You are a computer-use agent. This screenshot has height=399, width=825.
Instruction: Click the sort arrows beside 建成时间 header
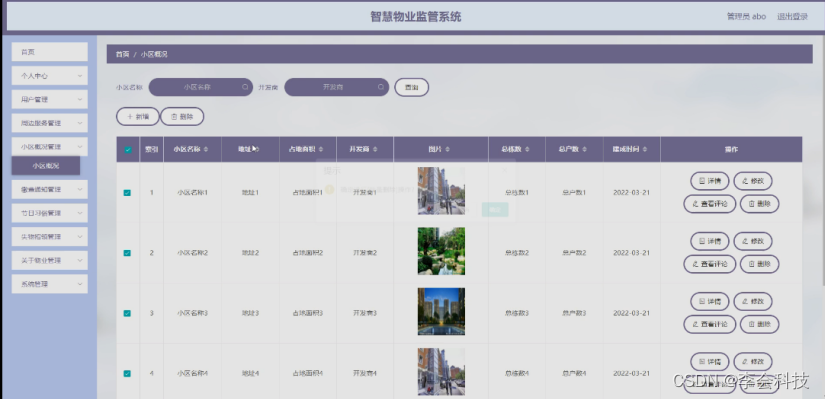click(x=644, y=149)
